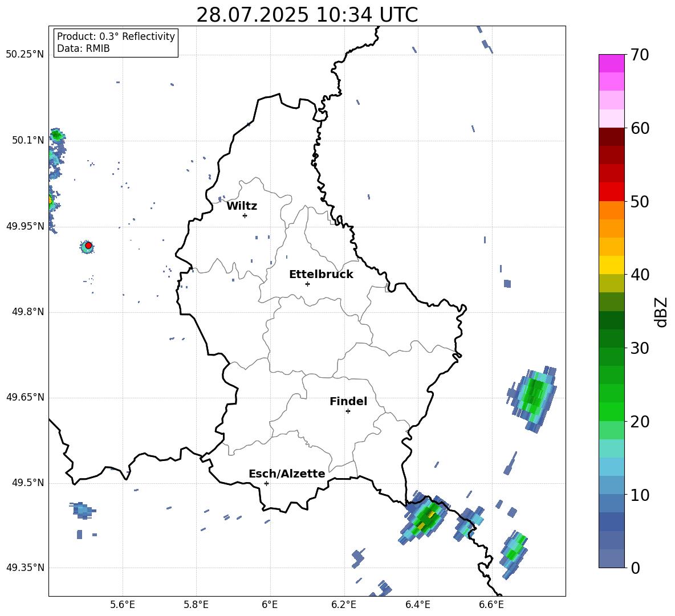Click the 5.8°E longitude label
This screenshot has height=616, width=675.
[x=196, y=605]
